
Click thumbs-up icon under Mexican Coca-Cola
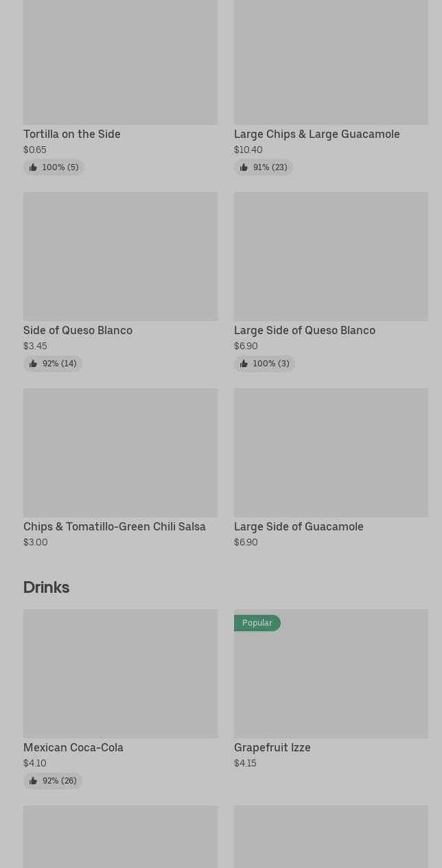[33, 781]
